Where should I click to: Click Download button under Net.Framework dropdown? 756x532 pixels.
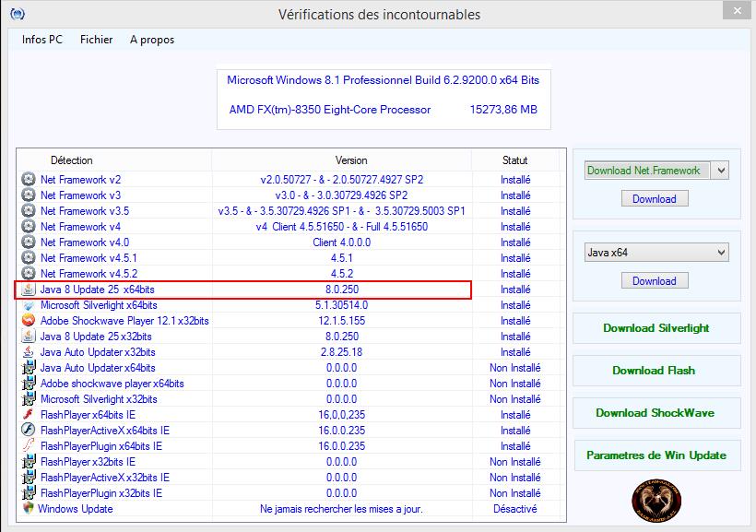(655, 199)
